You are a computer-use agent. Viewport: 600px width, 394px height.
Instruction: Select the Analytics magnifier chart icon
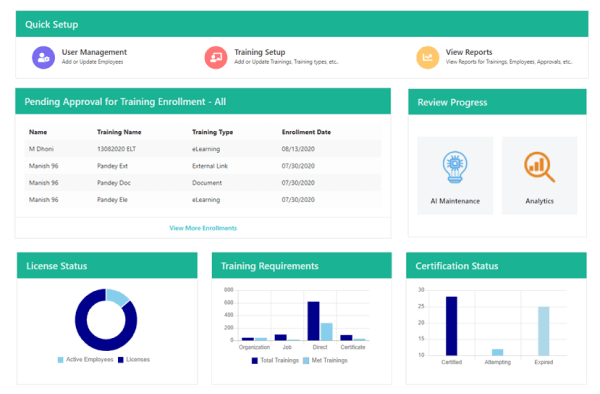539,167
